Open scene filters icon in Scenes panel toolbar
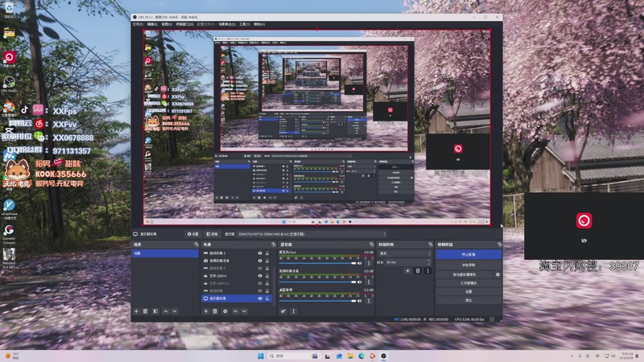This screenshot has height=362, width=644. pos(155,311)
